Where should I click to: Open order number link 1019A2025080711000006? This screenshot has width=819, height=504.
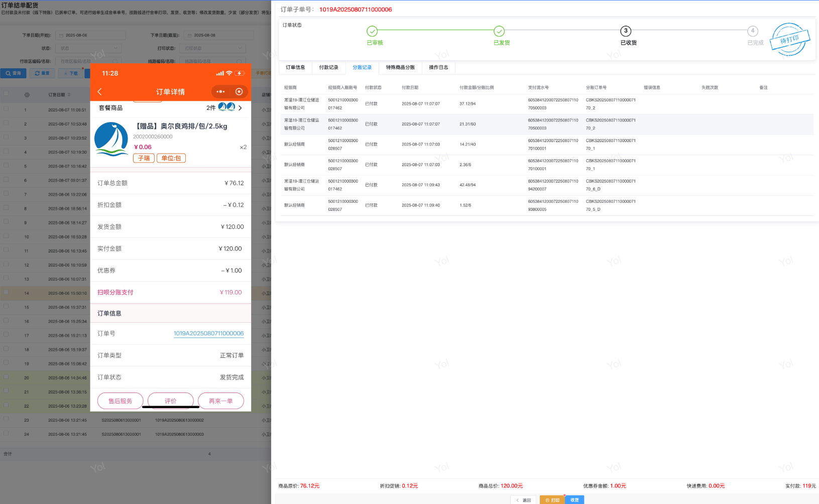point(208,333)
